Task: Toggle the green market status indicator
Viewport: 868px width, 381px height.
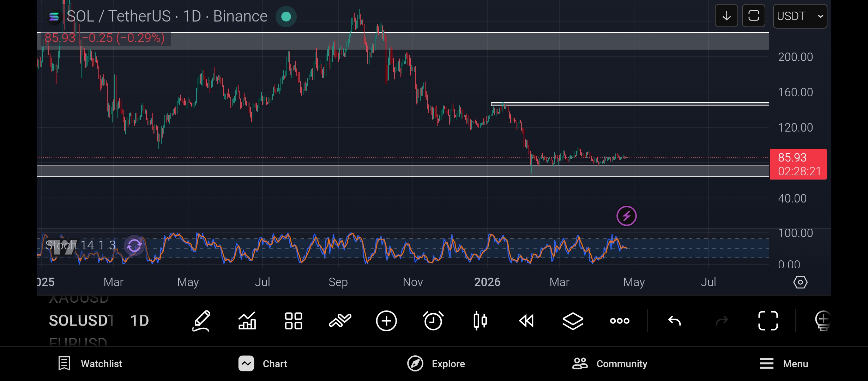Action: 286,17
